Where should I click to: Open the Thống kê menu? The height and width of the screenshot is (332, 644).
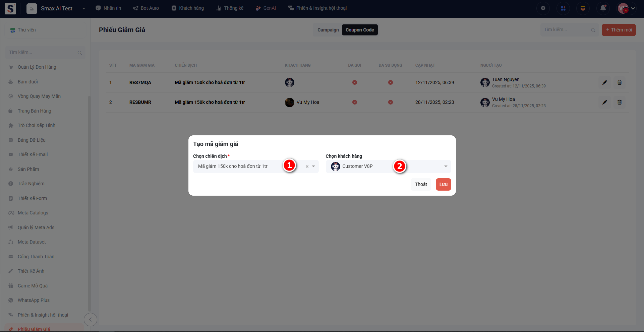230,8
